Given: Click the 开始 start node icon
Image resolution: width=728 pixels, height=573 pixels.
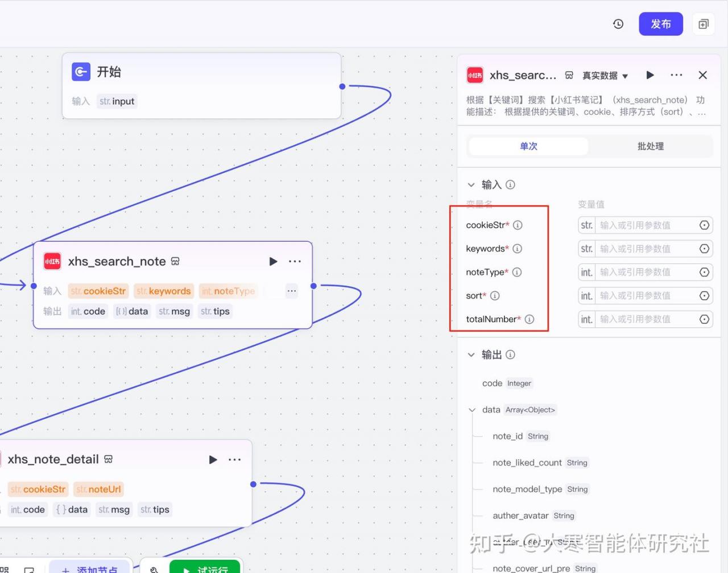Looking at the screenshot, I should 81,72.
